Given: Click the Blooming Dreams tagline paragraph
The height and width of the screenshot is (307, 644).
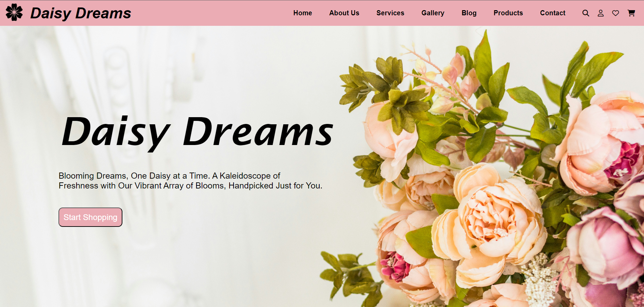Looking at the screenshot, I should [190, 181].
